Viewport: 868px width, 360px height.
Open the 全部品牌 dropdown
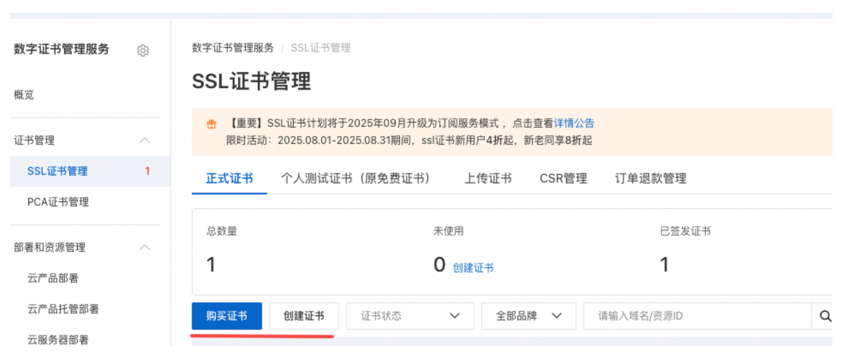click(x=528, y=316)
